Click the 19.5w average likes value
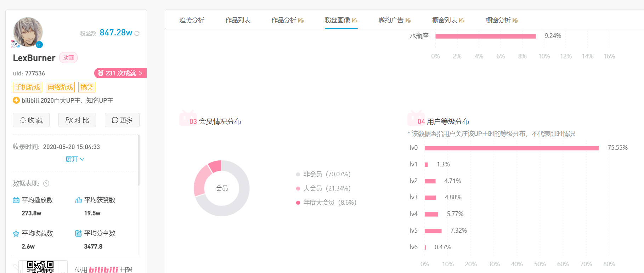This screenshot has width=644, height=273. (x=92, y=213)
